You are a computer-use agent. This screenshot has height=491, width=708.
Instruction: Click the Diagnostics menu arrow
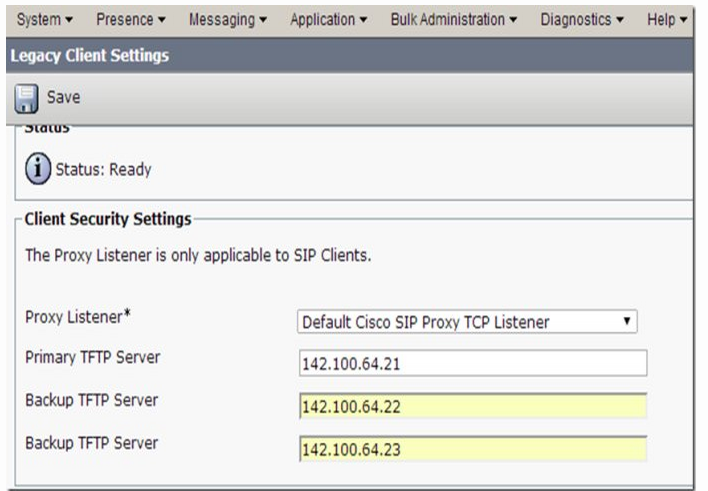click(x=620, y=20)
